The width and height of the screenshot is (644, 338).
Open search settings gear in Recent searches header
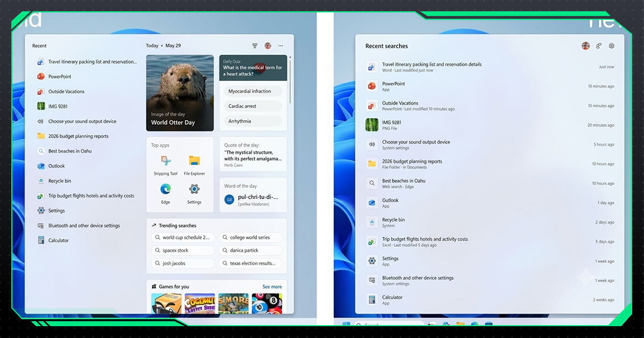pyautogui.click(x=611, y=46)
